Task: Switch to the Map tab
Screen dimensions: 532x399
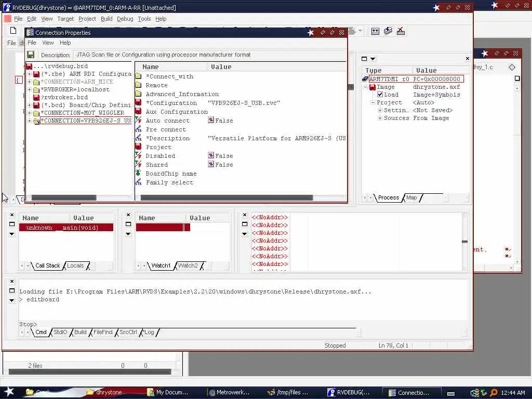Action: (x=411, y=197)
